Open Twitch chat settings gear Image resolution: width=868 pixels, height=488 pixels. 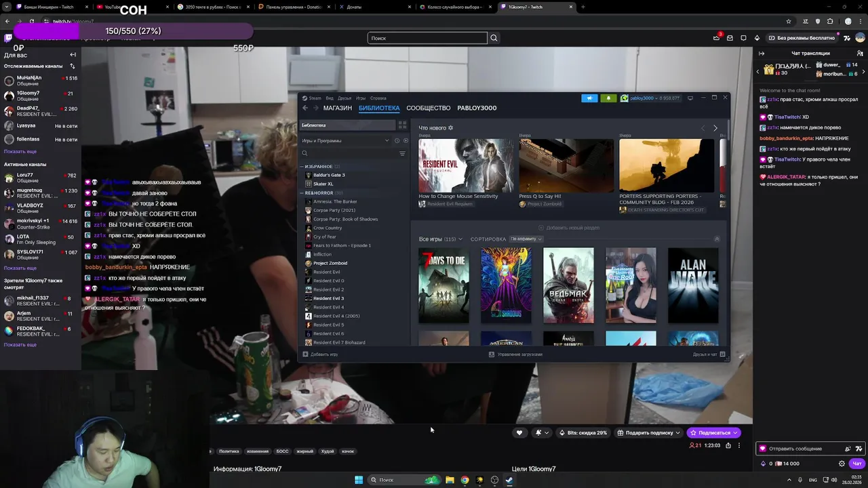(x=842, y=464)
